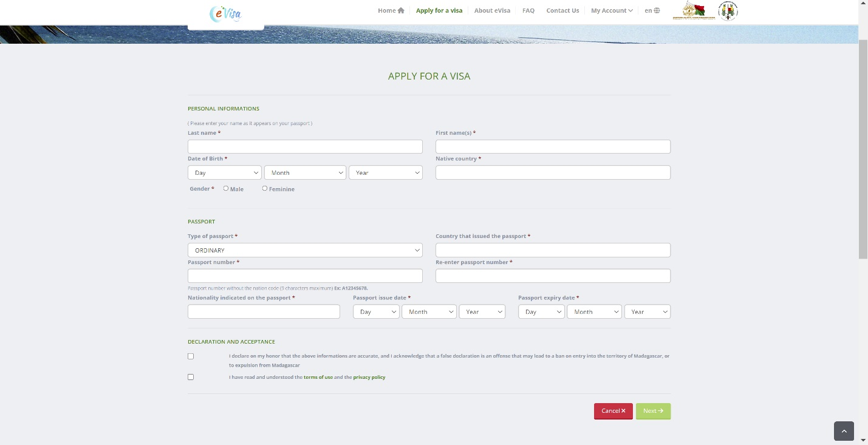
Task: Click the green Next button
Action: [x=653, y=411]
